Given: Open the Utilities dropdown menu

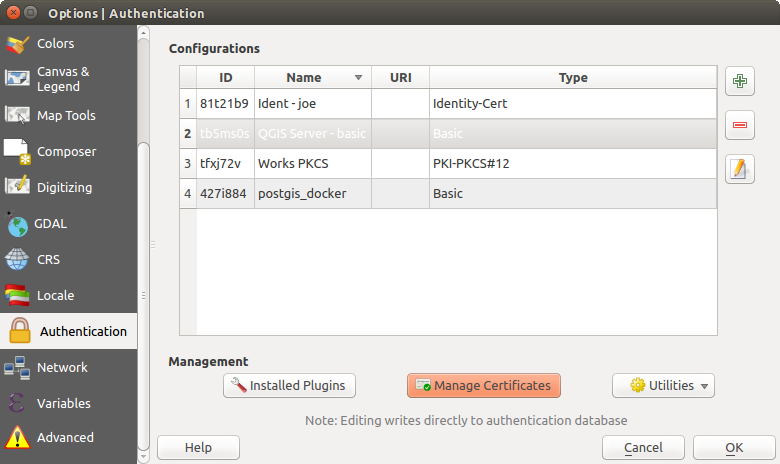Looking at the screenshot, I should click(663, 385).
